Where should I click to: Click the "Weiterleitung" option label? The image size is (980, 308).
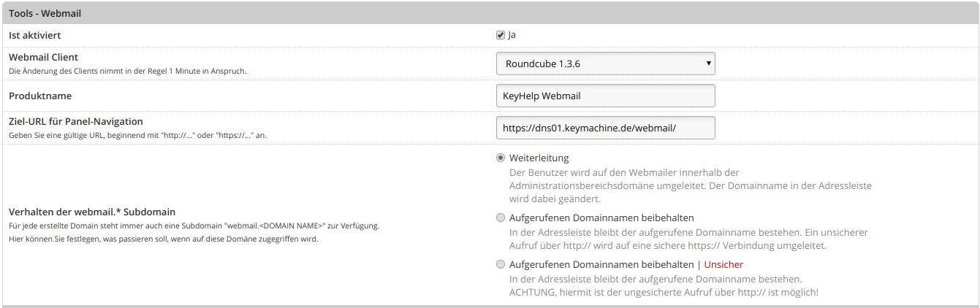[x=539, y=158]
